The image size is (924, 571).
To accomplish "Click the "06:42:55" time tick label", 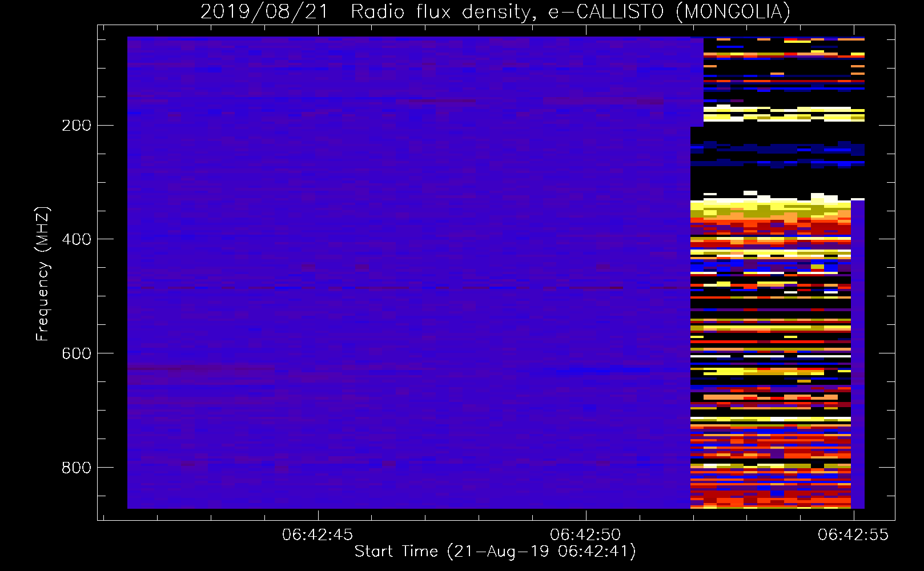I will [853, 534].
